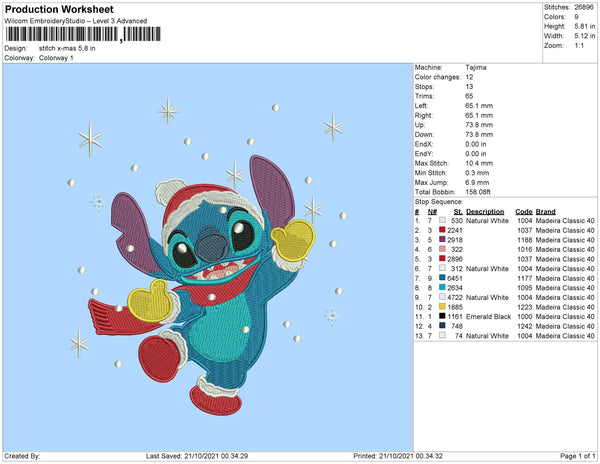Select the Min Stitch value 0.3 mm

coord(477,173)
